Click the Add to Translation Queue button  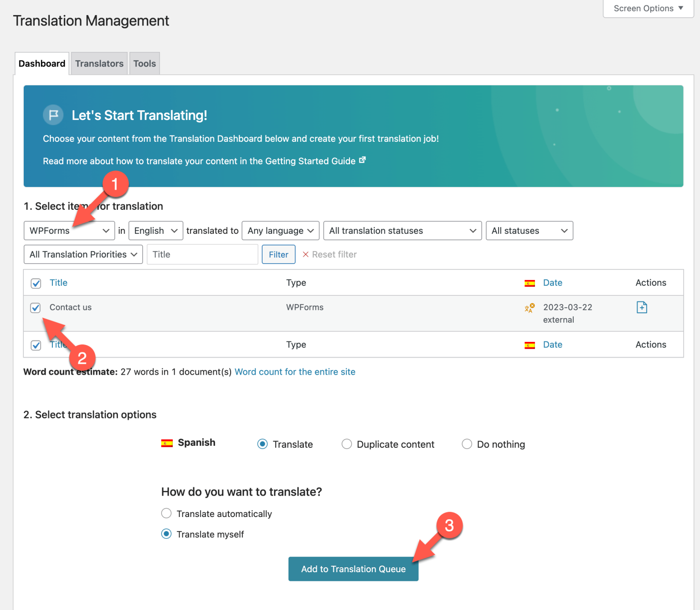(x=353, y=569)
